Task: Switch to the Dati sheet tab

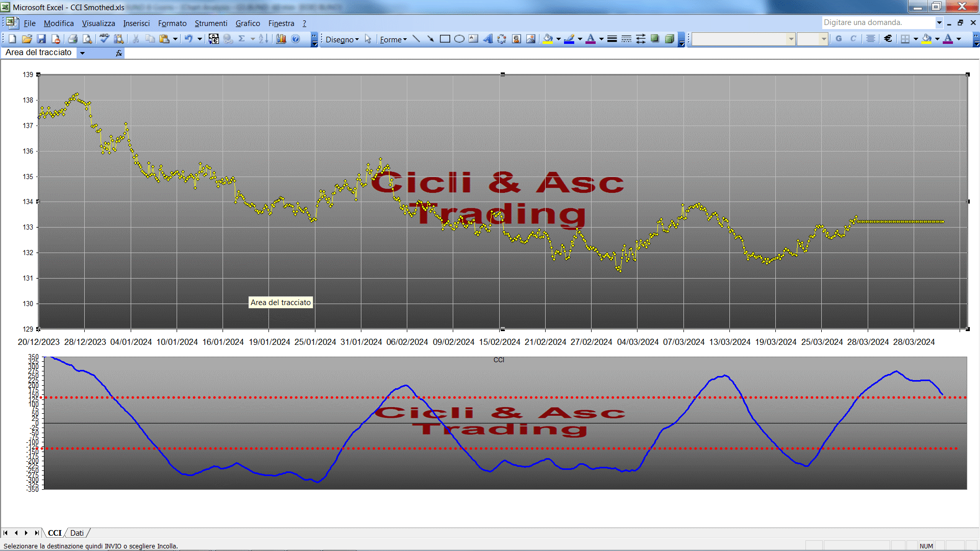Action: point(77,533)
